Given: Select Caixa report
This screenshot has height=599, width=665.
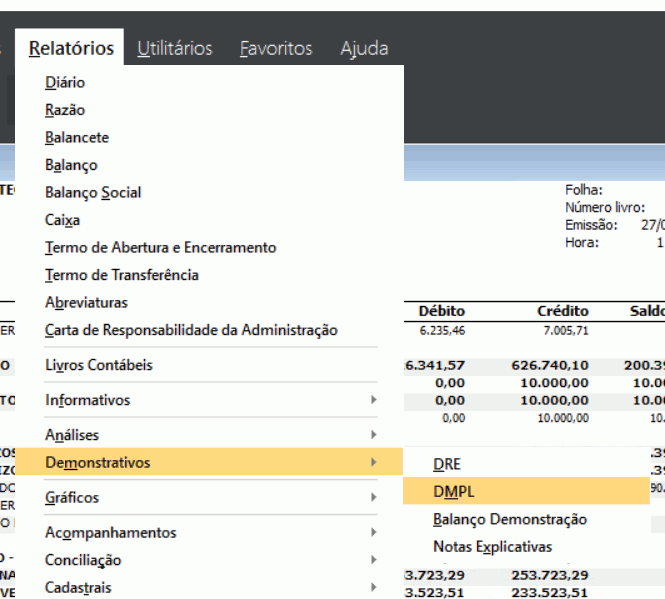Looking at the screenshot, I should pyautogui.click(x=62, y=220).
